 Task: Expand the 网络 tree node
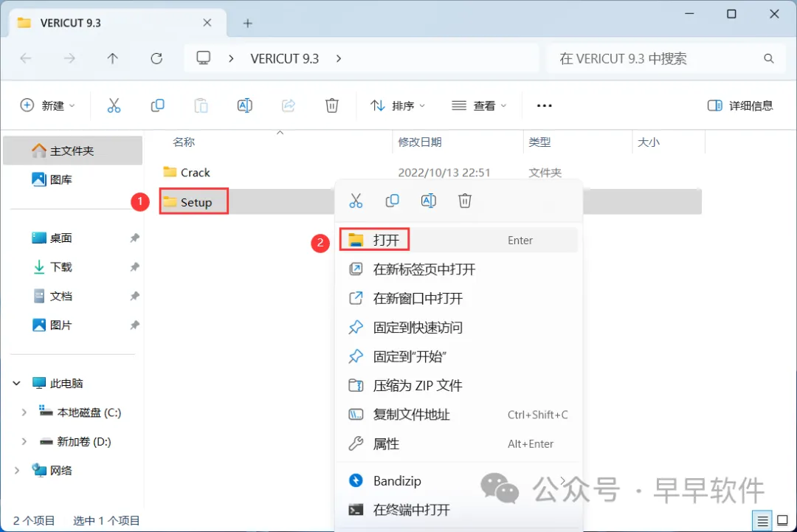[x=17, y=471]
